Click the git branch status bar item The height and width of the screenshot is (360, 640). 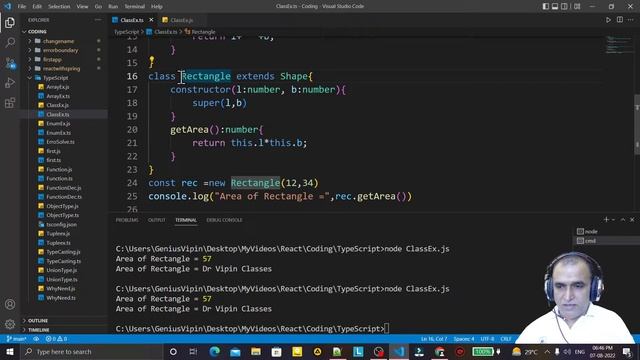pos(16,339)
